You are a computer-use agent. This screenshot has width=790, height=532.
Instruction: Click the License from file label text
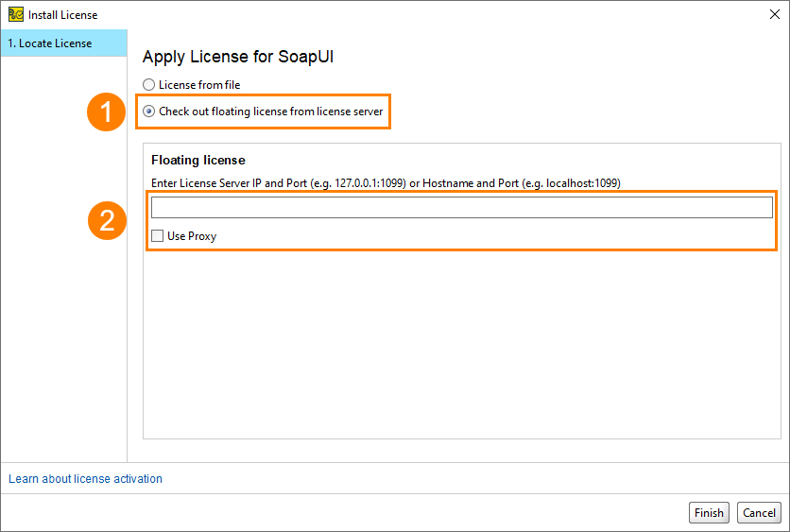[199, 85]
